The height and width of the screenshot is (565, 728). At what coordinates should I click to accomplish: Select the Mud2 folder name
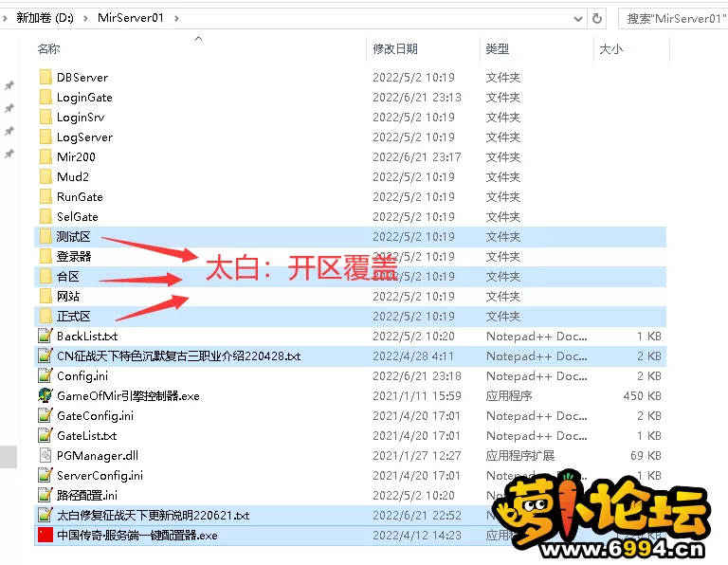pos(73,177)
